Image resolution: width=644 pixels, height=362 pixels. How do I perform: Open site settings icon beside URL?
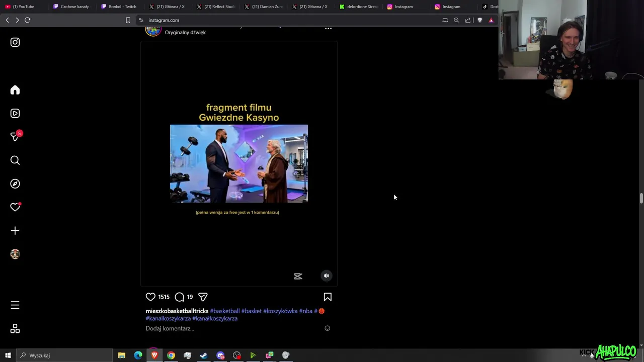click(x=141, y=20)
